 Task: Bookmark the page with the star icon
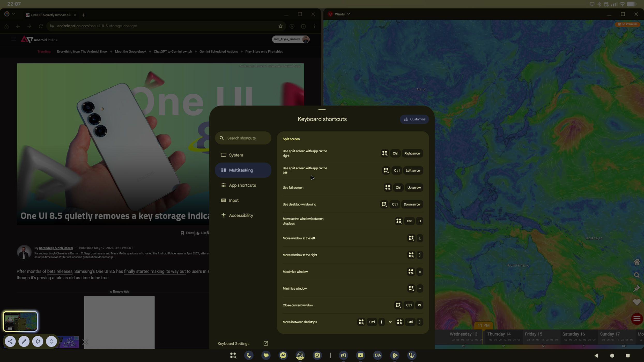[280, 26]
